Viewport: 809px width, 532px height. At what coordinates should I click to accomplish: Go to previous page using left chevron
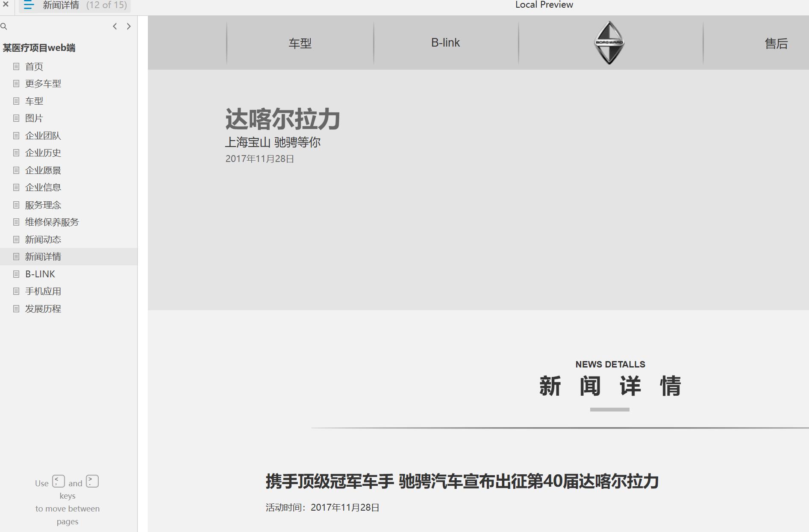coord(115,26)
